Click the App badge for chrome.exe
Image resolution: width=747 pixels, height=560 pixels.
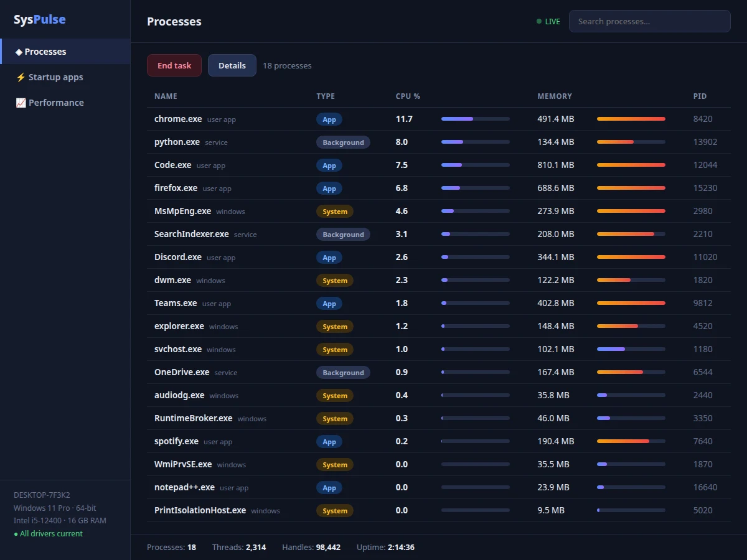329,119
